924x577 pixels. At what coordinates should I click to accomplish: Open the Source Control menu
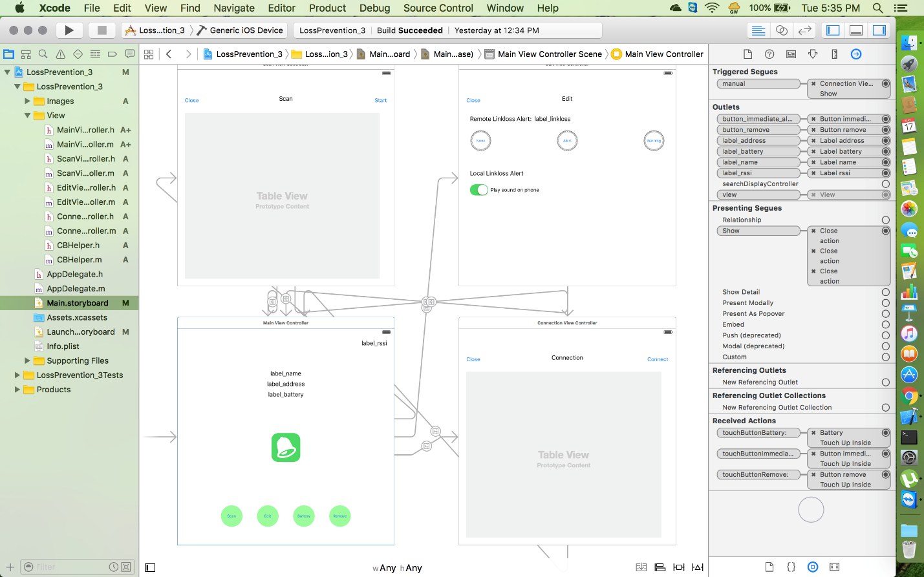[438, 8]
